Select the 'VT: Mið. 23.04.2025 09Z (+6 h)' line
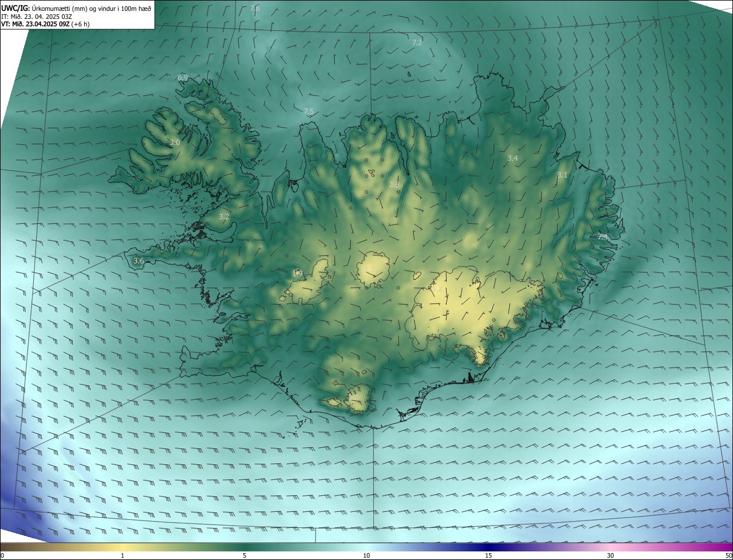 pos(45,24)
